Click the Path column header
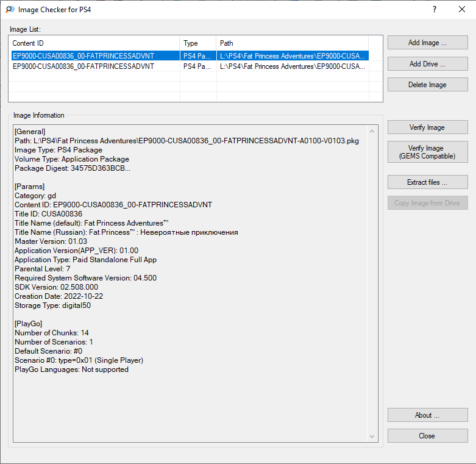The width and height of the screenshot is (476, 464). pyautogui.click(x=293, y=43)
